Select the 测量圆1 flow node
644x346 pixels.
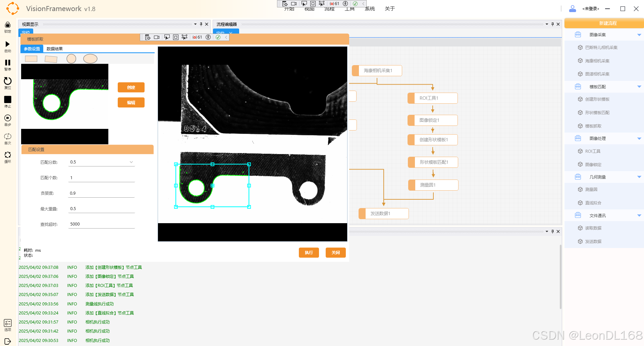point(433,185)
